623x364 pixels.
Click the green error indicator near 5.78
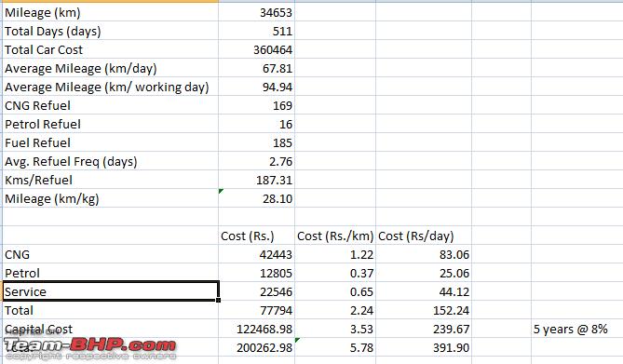(298, 340)
